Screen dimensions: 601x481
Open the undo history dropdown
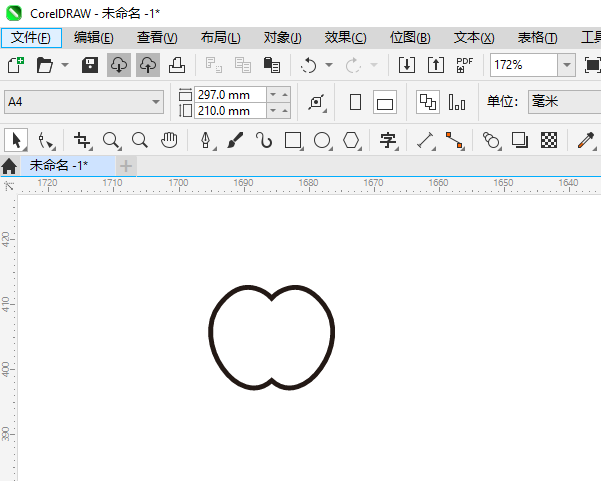(x=329, y=65)
